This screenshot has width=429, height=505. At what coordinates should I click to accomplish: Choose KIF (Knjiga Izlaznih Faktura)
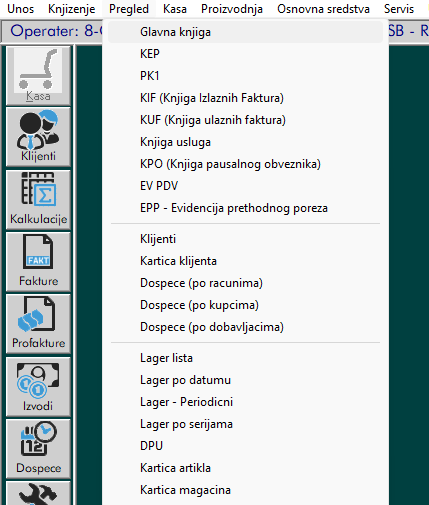point(245,98)
